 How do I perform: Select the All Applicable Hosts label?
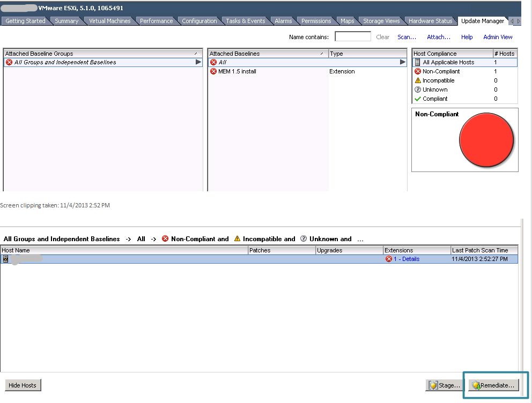[448, 62]
